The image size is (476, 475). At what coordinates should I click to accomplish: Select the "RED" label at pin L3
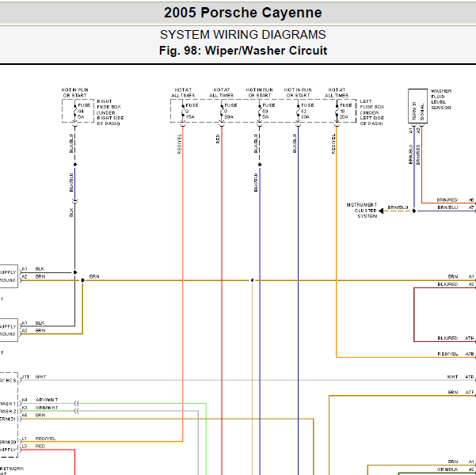point(40,446)
